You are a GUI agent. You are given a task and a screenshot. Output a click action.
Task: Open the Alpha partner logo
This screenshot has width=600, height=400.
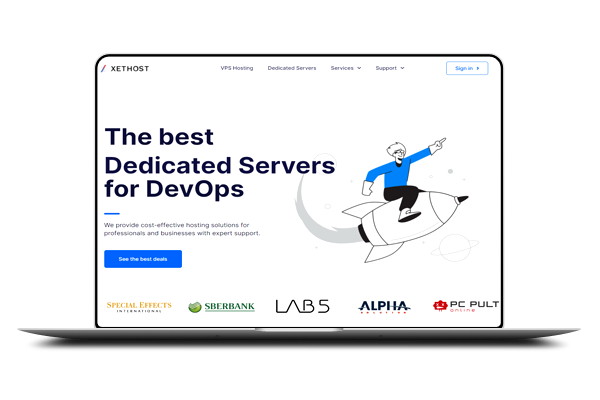click(384, 306)
